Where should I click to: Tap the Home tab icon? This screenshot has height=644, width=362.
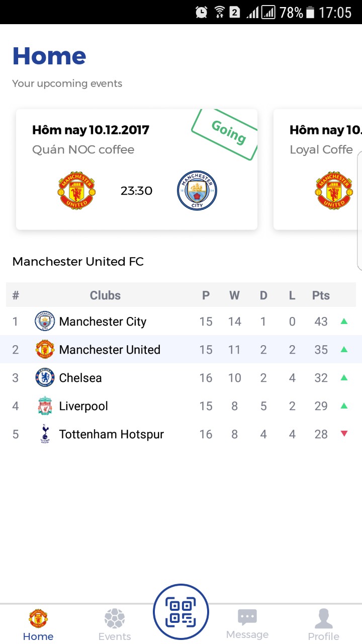(38, 619)
